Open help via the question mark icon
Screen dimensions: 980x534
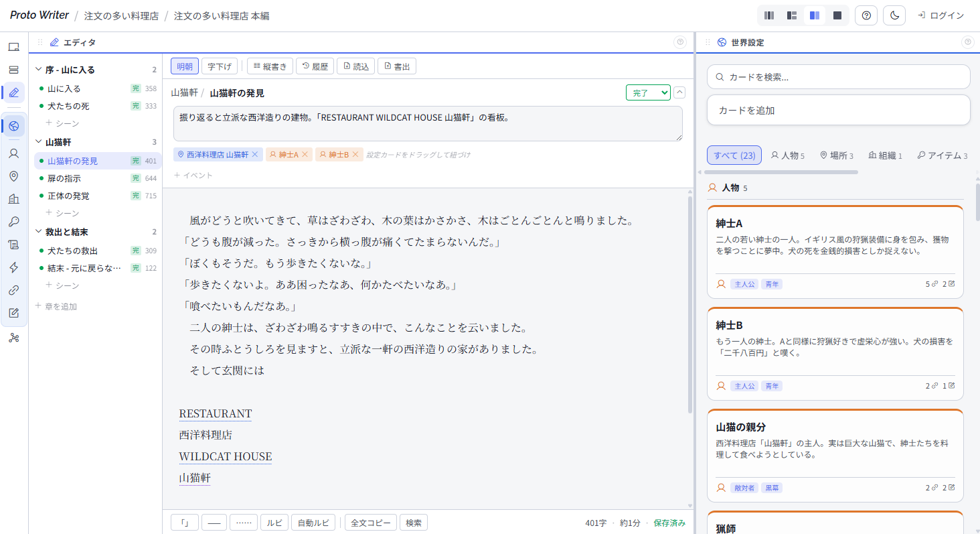point(866,15)
